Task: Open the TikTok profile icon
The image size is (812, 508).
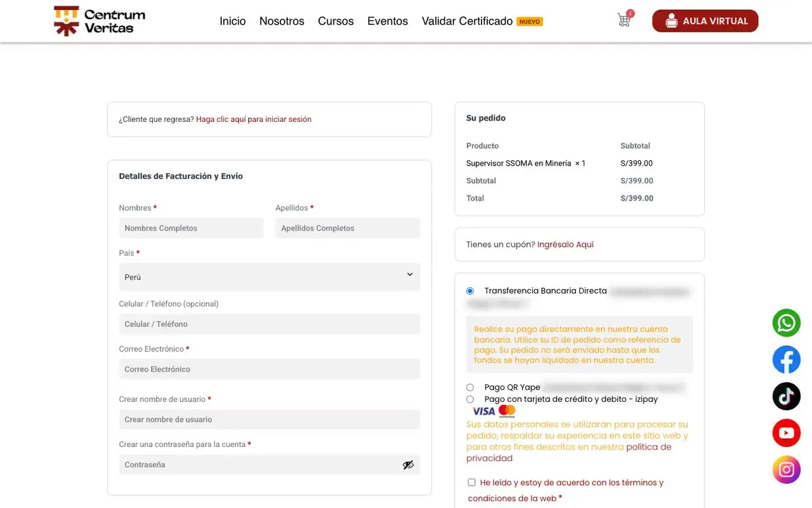Action: click(786, 397)
